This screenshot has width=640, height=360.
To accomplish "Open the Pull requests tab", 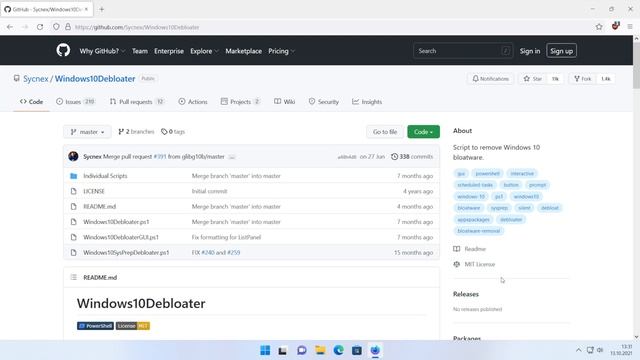I will coord(137,102).
